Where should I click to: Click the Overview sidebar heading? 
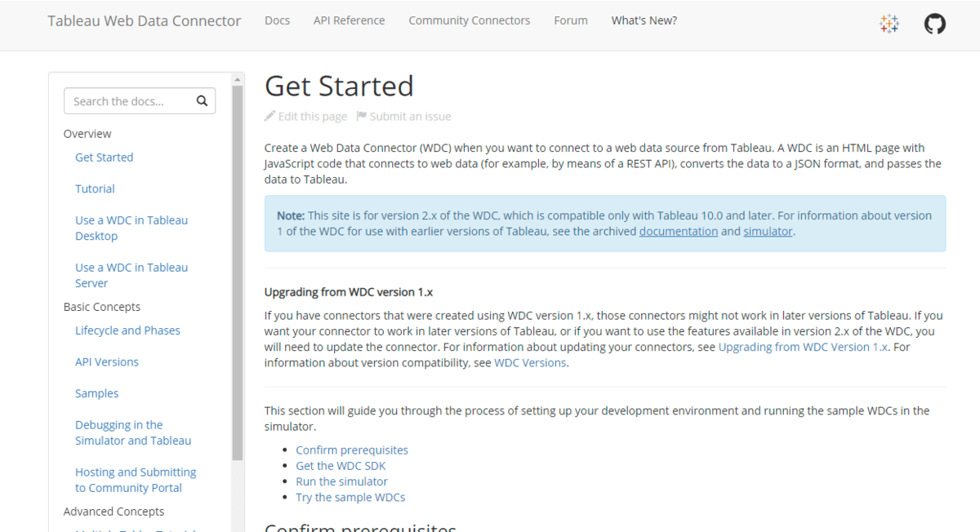pyautogui.click(x=87, y=134)
